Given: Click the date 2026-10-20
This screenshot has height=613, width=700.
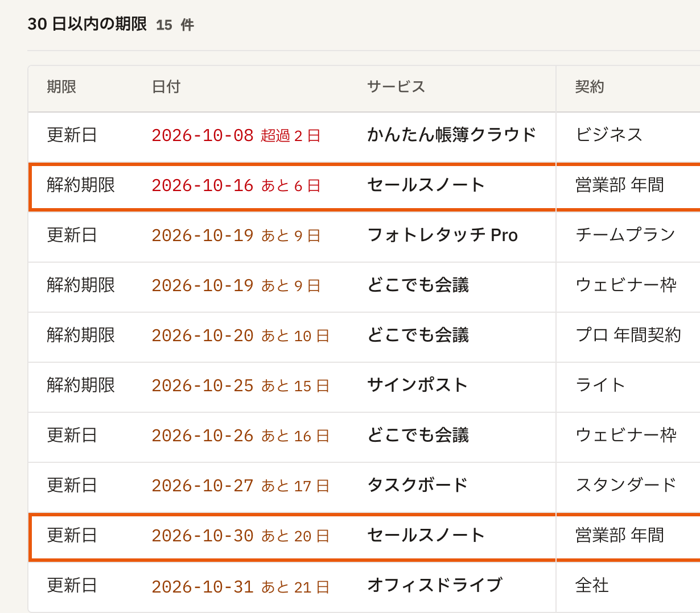Looking at the screenshot, I should (203, 336).
